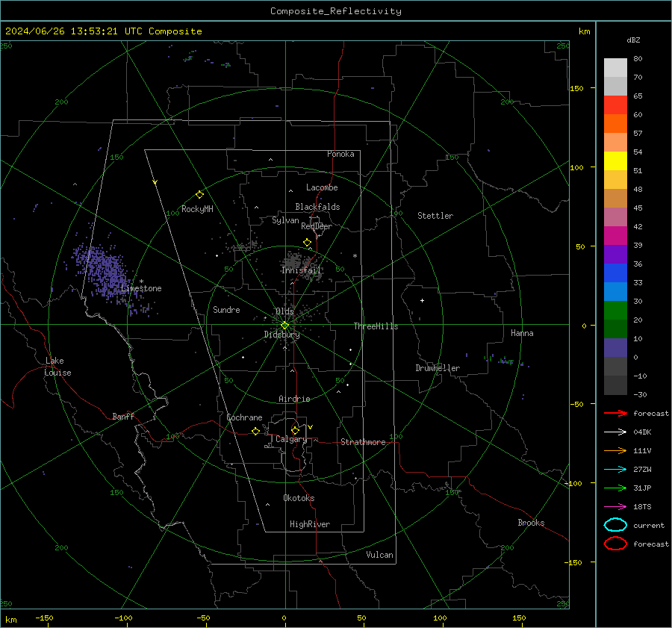Click the orange 111V arrow icon
Viewport: 672px width, 628px height.
point(615,450)
